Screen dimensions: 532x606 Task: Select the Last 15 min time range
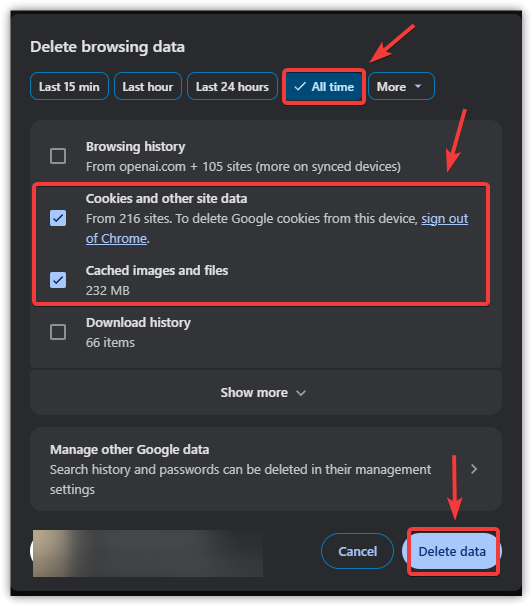[x=69, y=86]
